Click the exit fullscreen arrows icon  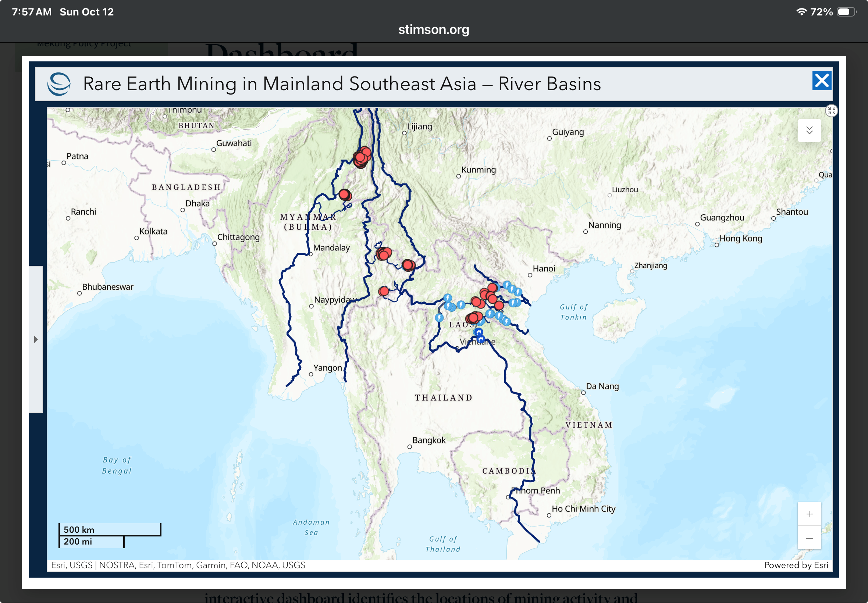[831, 111]
